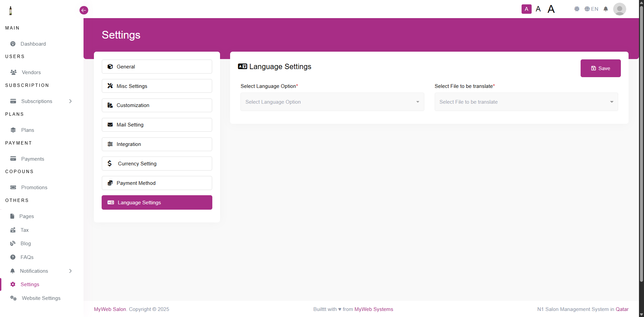The height and width of the screenshot is (317, 644).
Task: Click the theme settings gear icon
Action: point(577,9)
